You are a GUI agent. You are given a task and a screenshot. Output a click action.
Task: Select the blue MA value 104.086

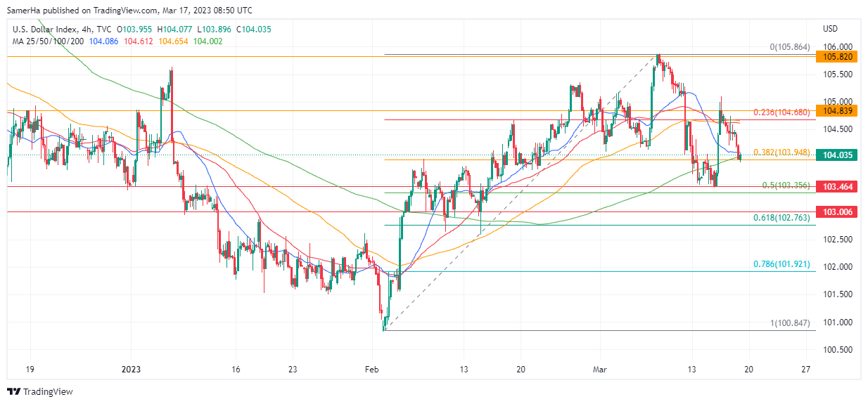(104, 41)
